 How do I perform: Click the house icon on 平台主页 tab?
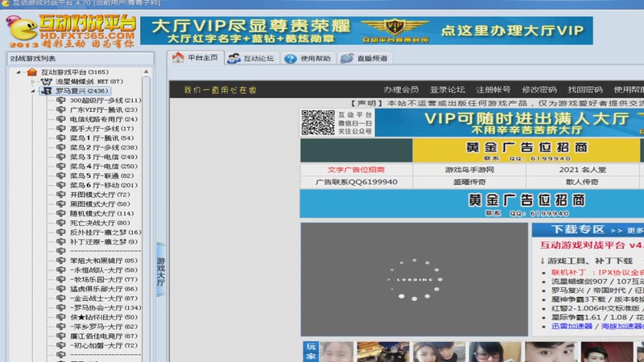(x=178, y=57)
